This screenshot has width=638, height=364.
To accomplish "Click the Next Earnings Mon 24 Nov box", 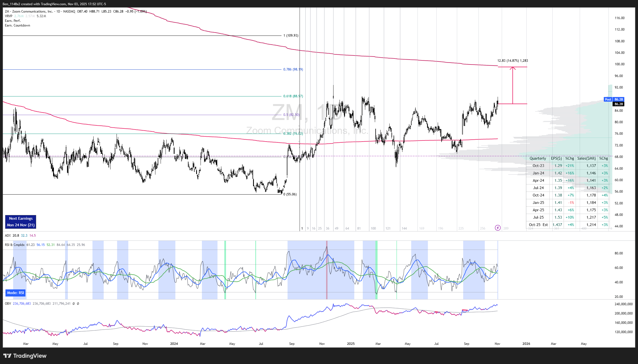I will click(21, 222).
